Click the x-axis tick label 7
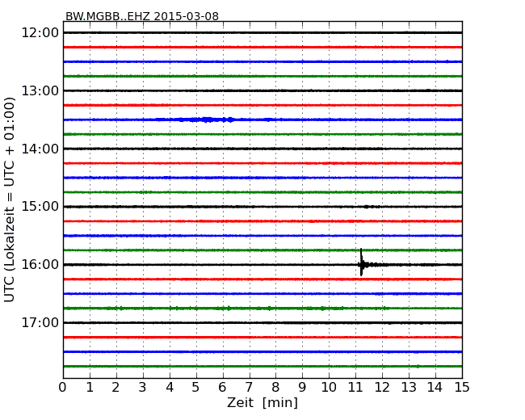 pyautogui.click(x=249, y=388)
